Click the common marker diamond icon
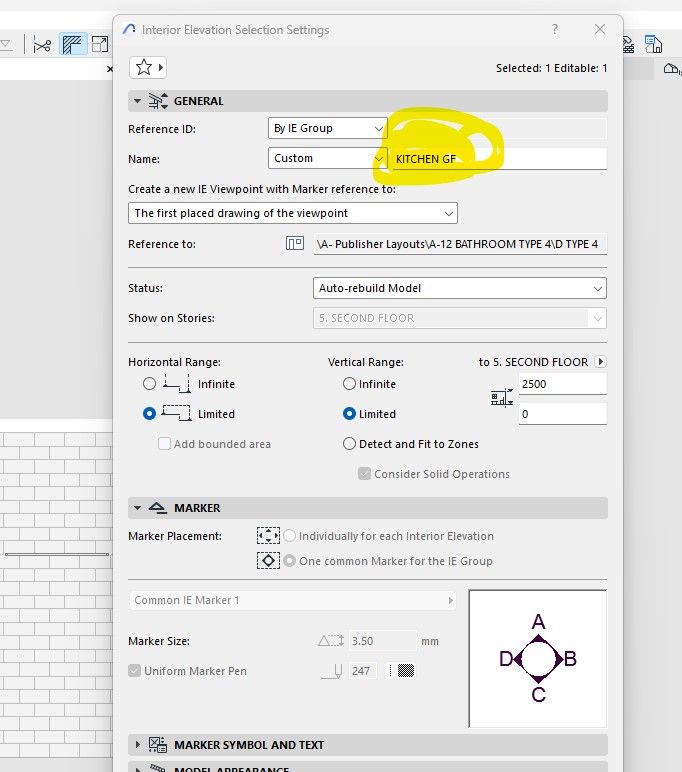 point(268,561)
